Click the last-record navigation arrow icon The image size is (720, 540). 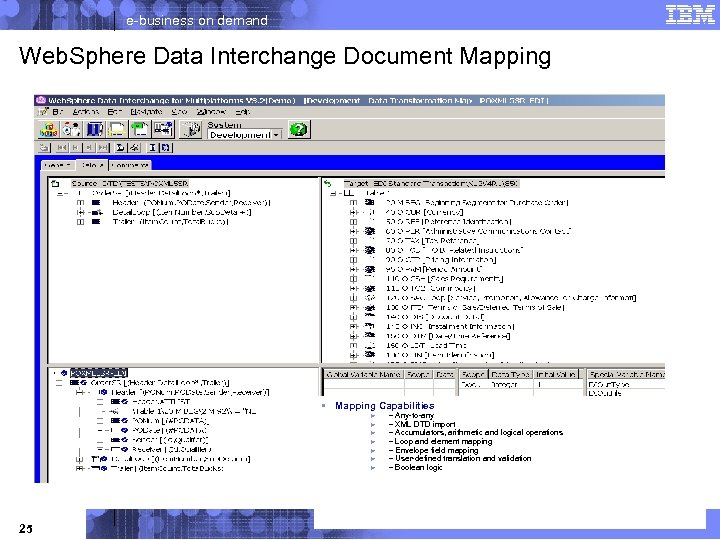click(104, 147)
